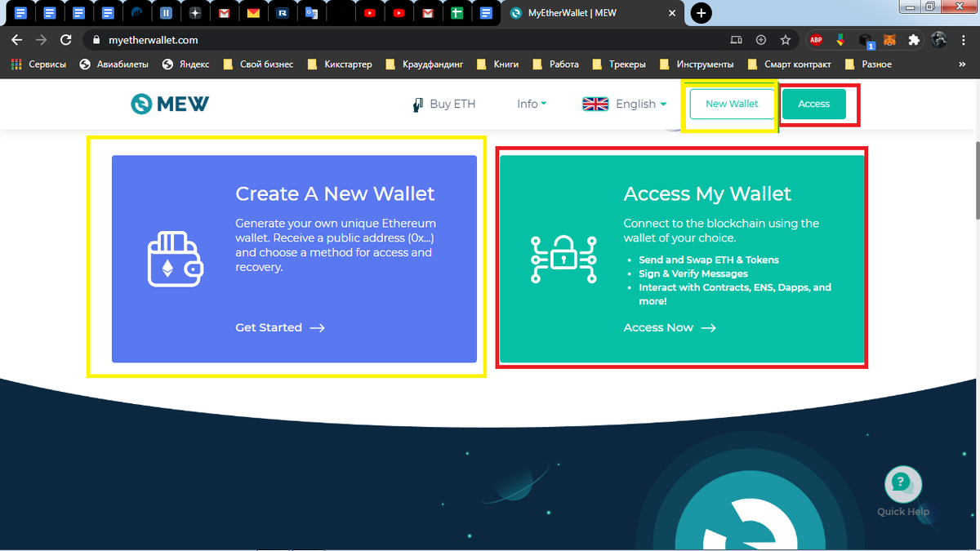The height and width of the screenshot is (551, 980).
Task: Click the Create A New Wallet heading
Action: point(335,193)
